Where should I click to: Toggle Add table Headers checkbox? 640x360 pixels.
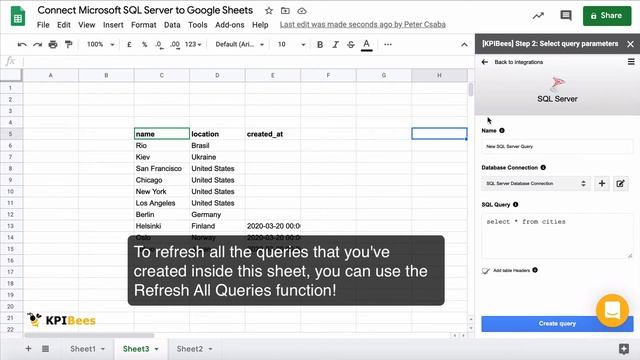[485, 270]
